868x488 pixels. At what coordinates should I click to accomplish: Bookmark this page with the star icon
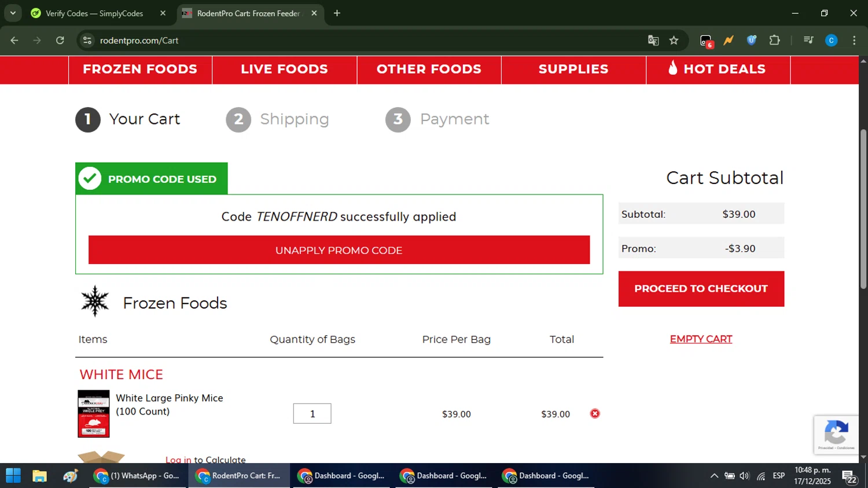pyautogui.click(x=674, y=41)
